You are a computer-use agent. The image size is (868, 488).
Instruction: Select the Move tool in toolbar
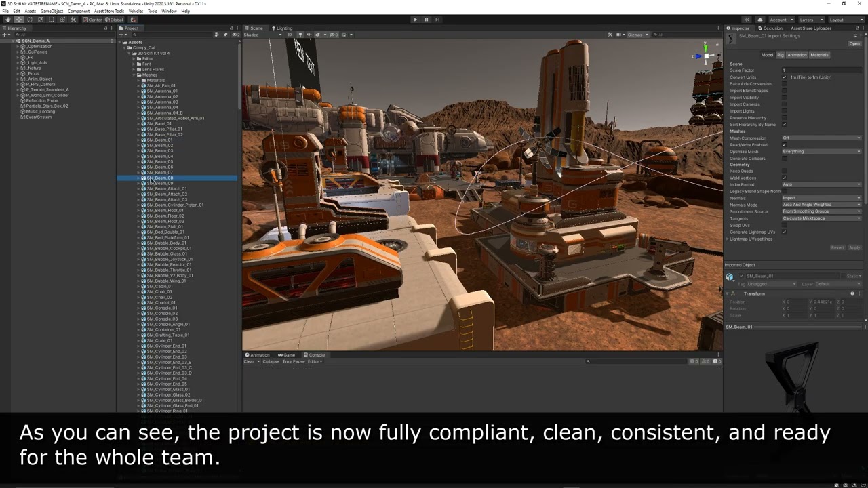coord(19,20)
